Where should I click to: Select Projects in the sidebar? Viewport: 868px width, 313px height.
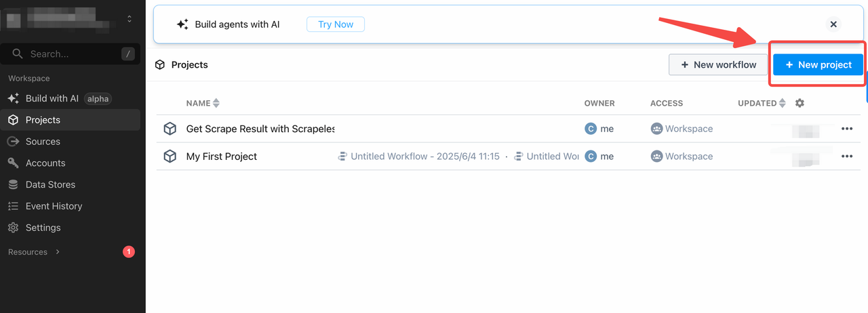[x=71, y=120]
